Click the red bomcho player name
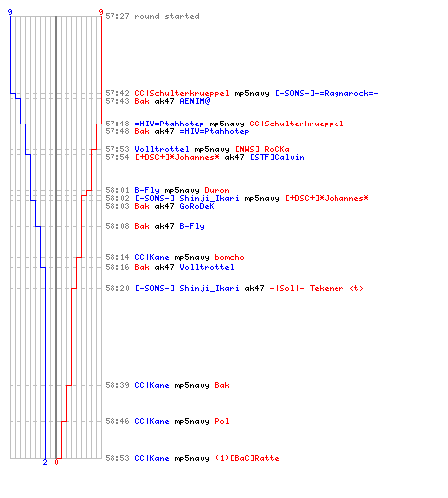448x498 pixels. [x=229, y=257]
